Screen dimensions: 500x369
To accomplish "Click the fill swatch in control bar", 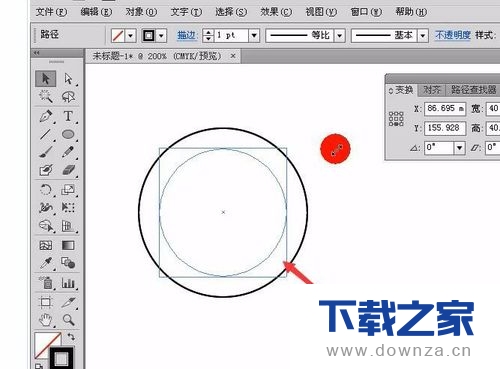I will pyautogui.click(x=118, y=35).
